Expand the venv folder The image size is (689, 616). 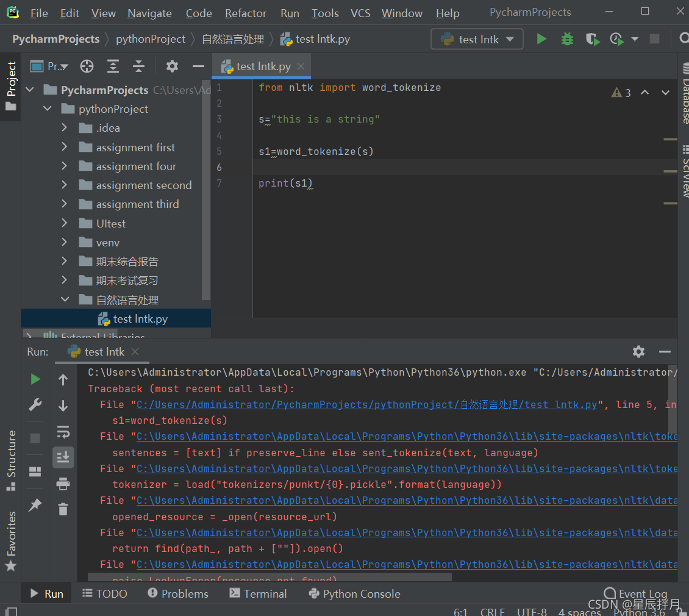65,243
